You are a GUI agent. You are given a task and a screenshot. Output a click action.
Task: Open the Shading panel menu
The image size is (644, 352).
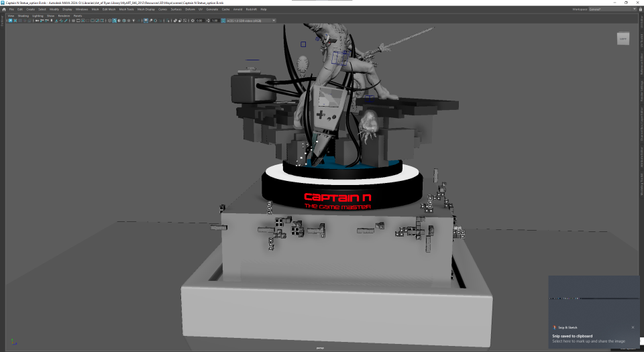[x=23, y=15]
